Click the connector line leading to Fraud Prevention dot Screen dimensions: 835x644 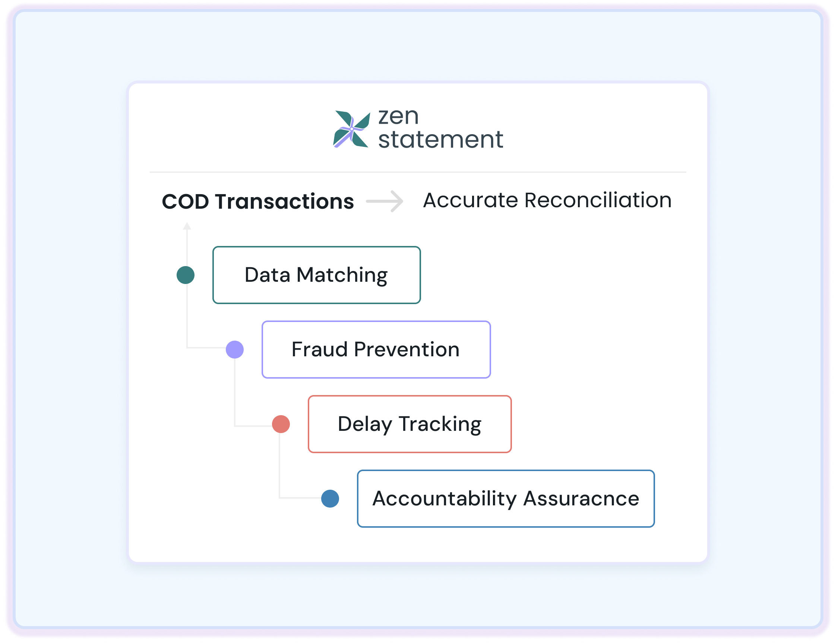pyautogui.click(x=206, y=348)
